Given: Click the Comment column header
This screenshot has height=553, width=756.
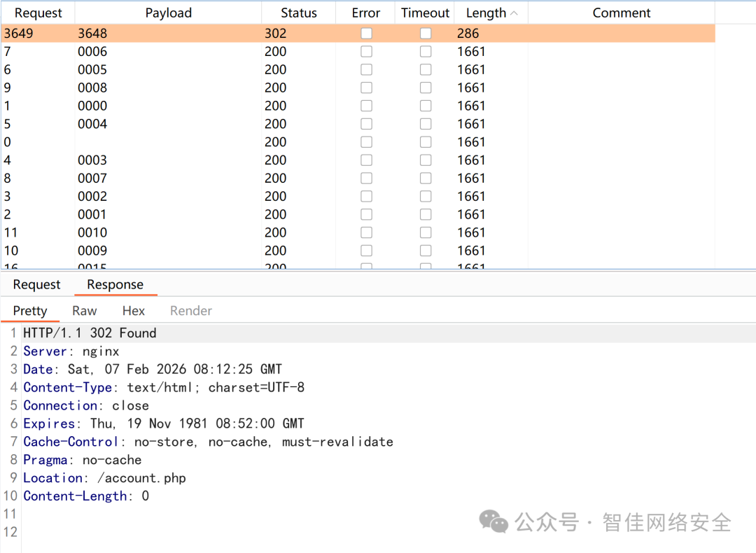Looking at the screenshot, I should 622,12.
